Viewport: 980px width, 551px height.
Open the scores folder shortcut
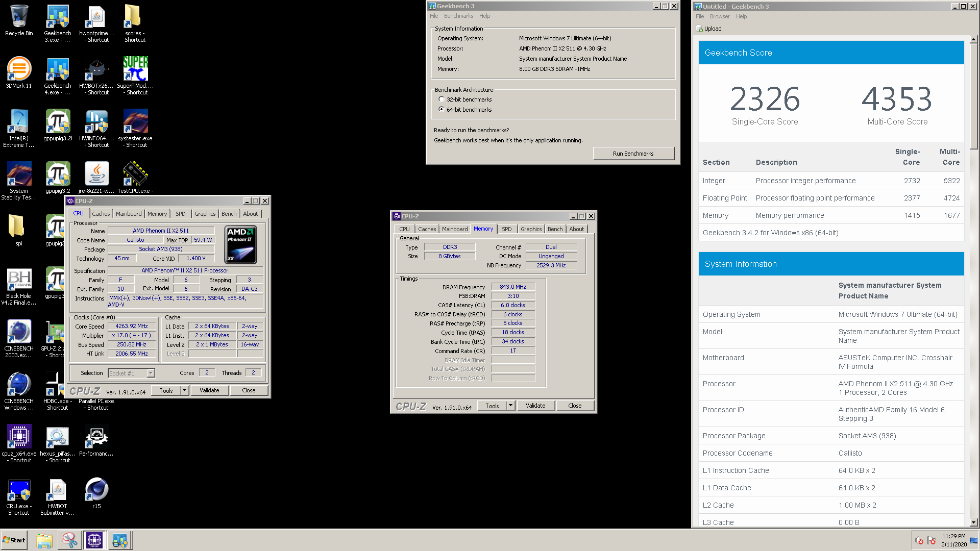click(135, 23)
